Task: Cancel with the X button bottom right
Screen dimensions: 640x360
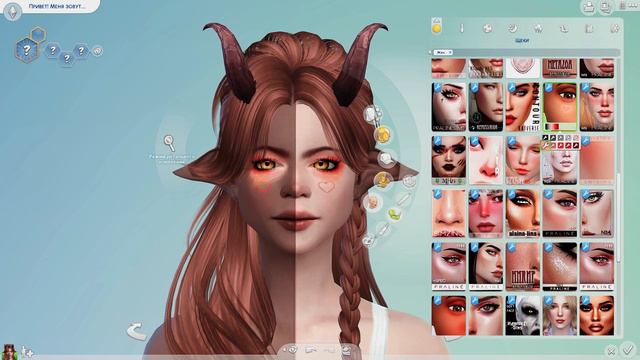Action: point(611,350)
